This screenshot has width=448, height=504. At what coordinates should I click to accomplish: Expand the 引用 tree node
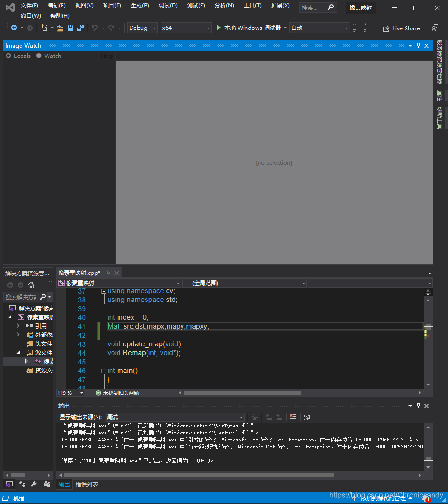click(18, 326)
